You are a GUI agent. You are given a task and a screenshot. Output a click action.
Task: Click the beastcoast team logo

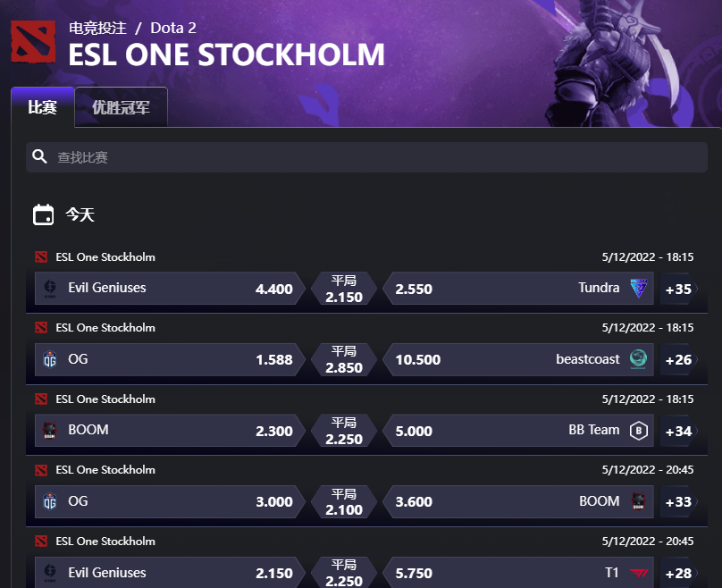(x=638, y=359)
